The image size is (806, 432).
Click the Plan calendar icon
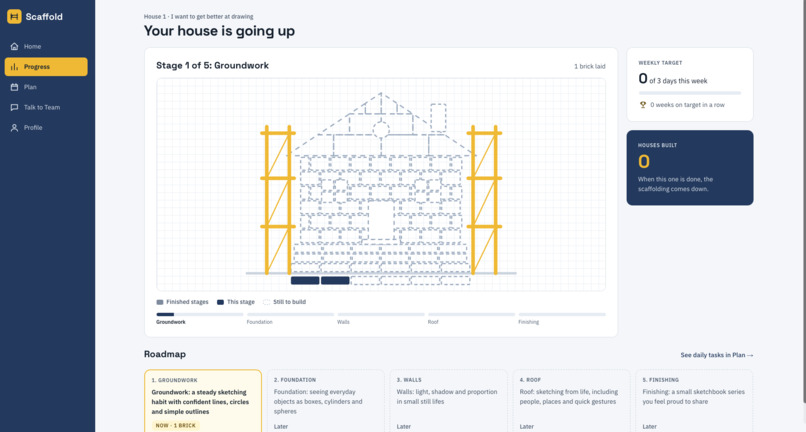14,87
